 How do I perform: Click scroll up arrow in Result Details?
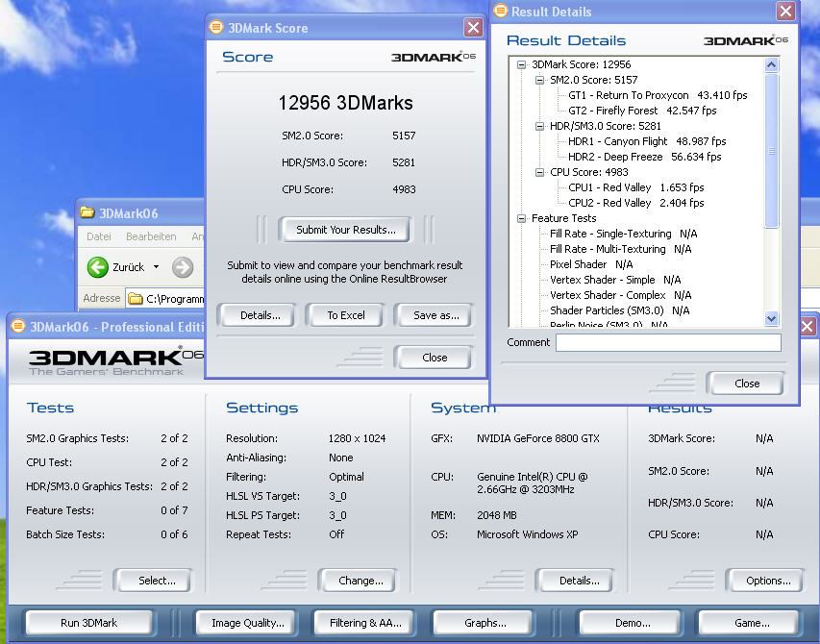[x=771, y=64]
